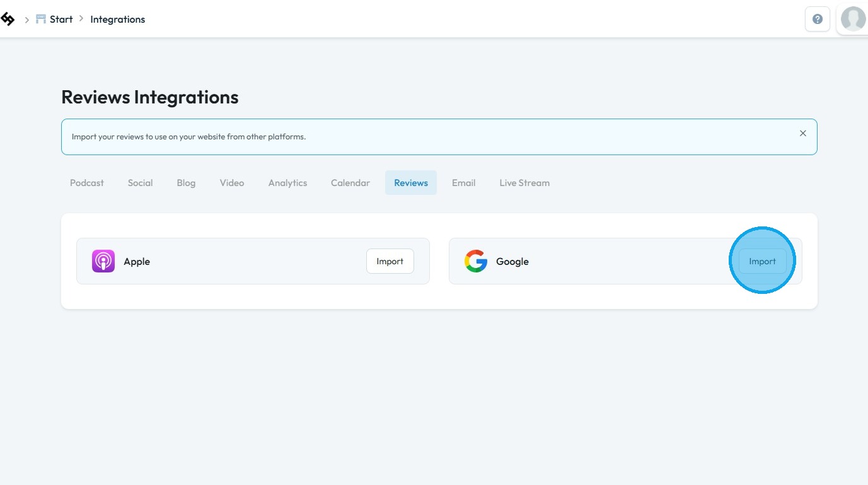Switch to the Email tab
The image size is (868, 485).
463,183
